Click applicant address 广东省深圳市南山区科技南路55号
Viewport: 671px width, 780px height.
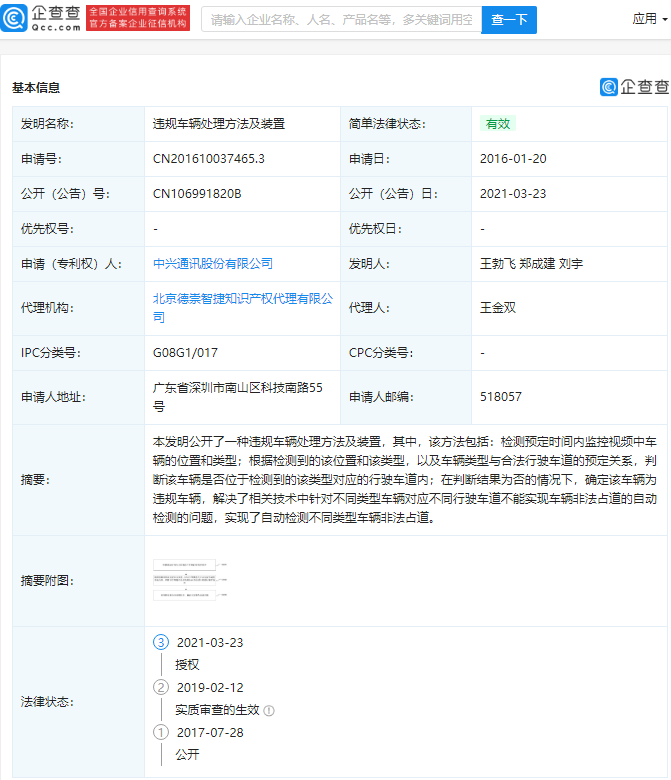(x=238, y=397)
